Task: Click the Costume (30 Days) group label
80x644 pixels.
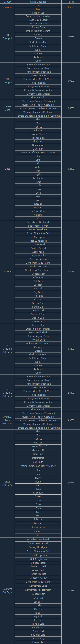Action: pyautogui.click(x=7, y=590)
